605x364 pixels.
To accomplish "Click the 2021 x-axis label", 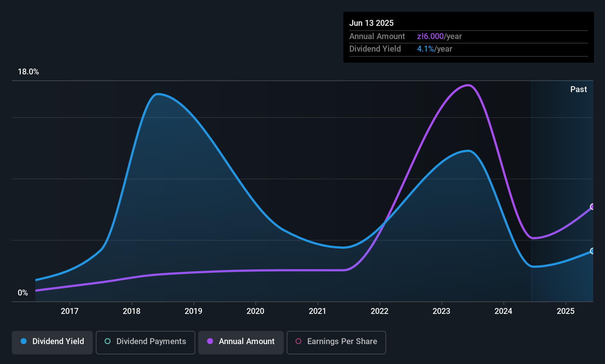I will (318, 311).
